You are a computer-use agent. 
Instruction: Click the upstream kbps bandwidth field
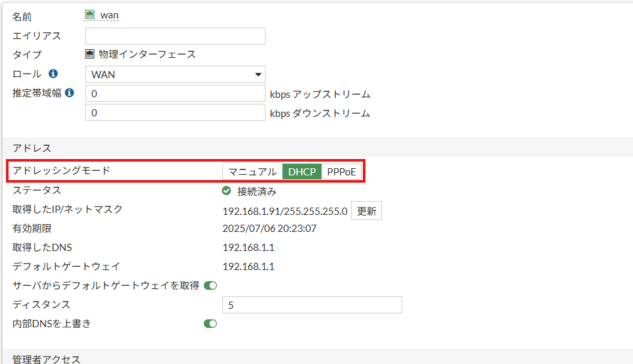[176, 93]
